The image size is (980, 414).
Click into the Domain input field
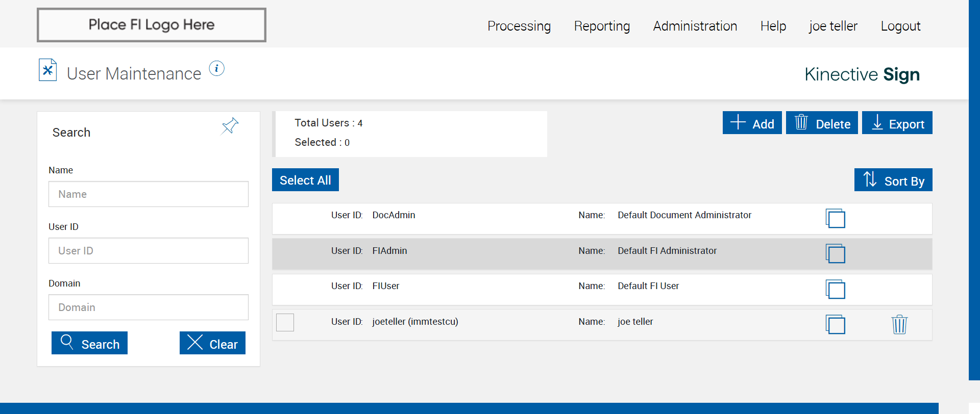(x=148, y=307)
